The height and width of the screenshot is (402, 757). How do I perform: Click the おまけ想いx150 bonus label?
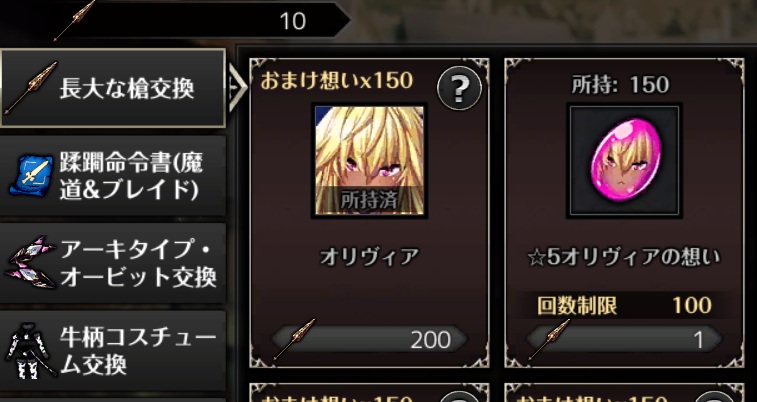(x=336, y=81)
